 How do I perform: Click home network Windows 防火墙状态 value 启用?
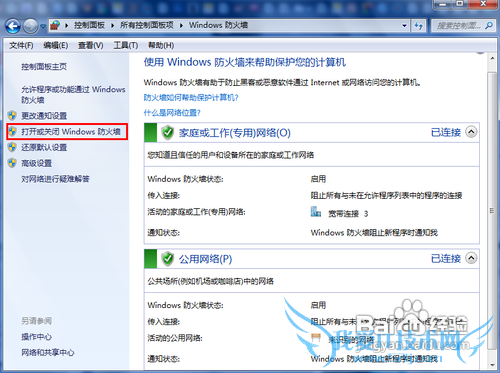[x=318, y=179]
